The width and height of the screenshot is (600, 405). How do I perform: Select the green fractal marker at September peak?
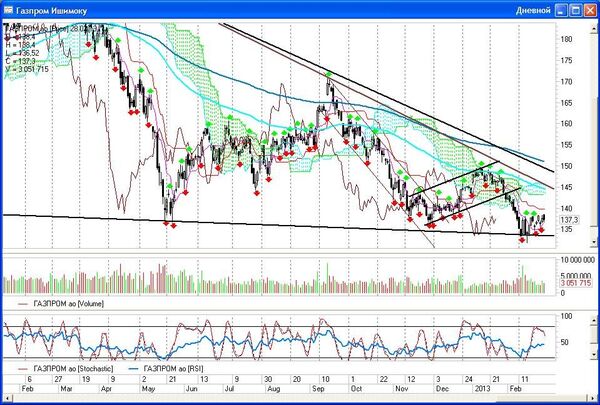(328, 74)
